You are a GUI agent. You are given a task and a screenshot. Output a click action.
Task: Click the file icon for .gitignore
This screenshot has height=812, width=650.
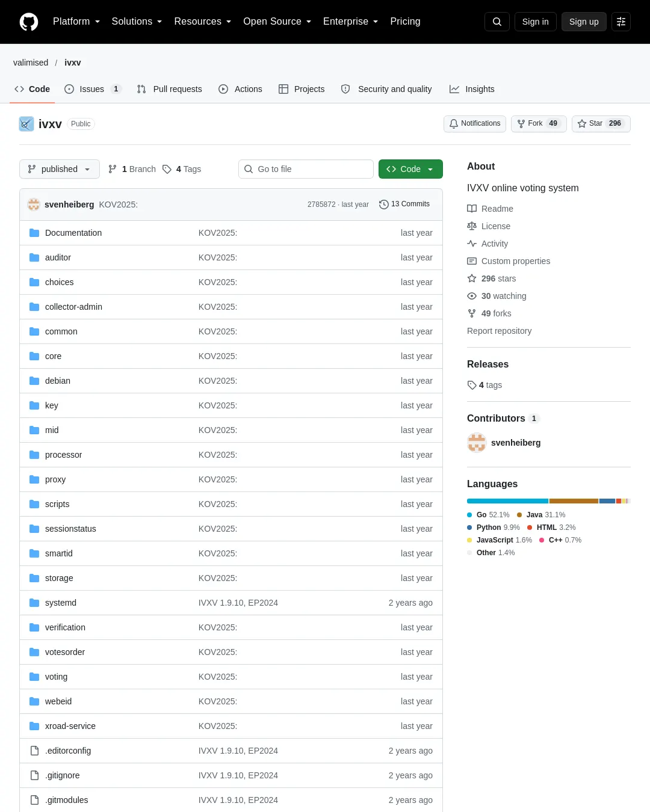point(34,775)
